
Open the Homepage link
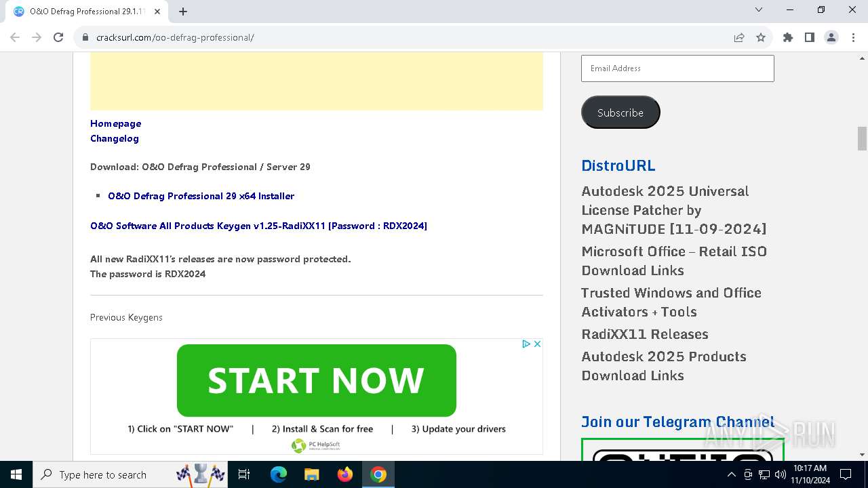coord(116,123)
